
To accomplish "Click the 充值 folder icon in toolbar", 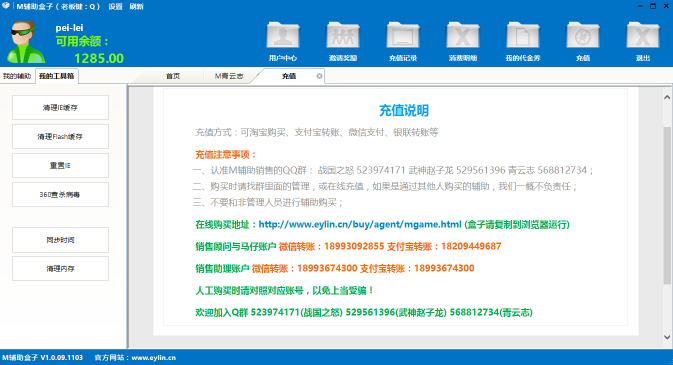I will [x=582, y=35].
